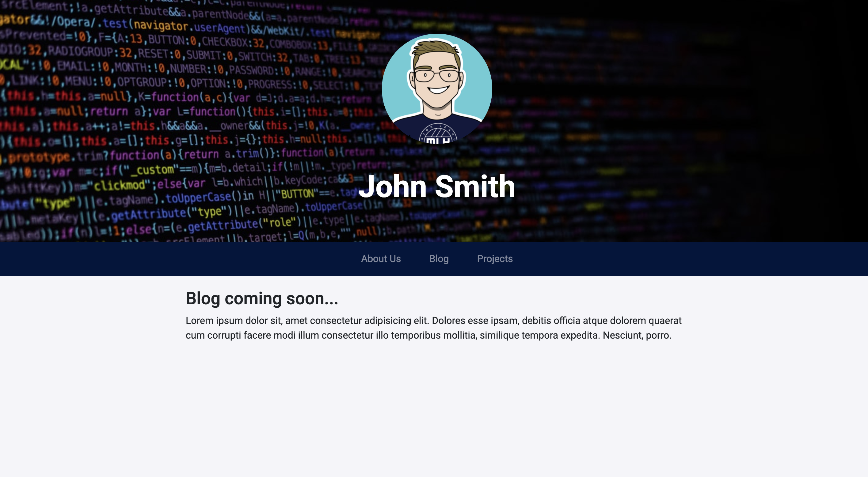Click '_custom' string in the background code
The width and height of the screenshot is (868, 477).
click(152, 169)
